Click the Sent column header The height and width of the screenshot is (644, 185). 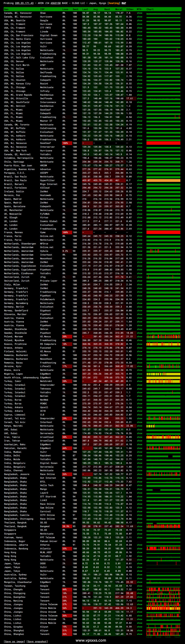pyautogui.click(x=75, y=9)
